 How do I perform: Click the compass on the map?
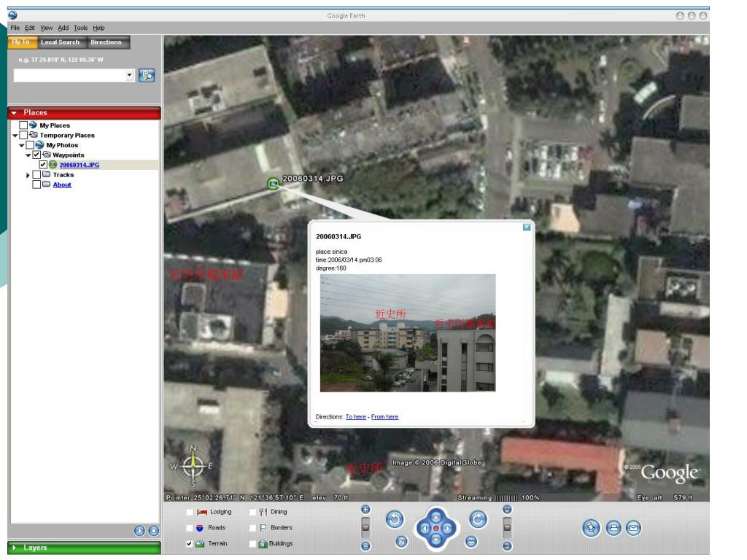(x=193, y=466)
